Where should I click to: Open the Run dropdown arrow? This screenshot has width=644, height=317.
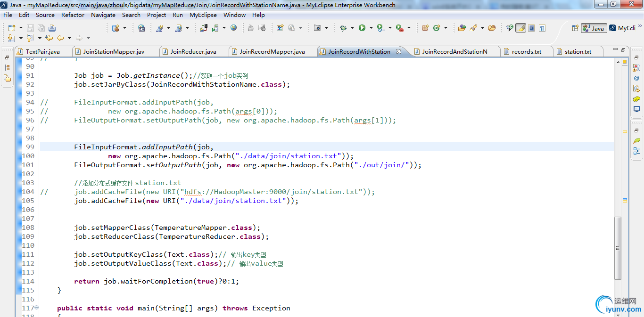coord(371,28)
